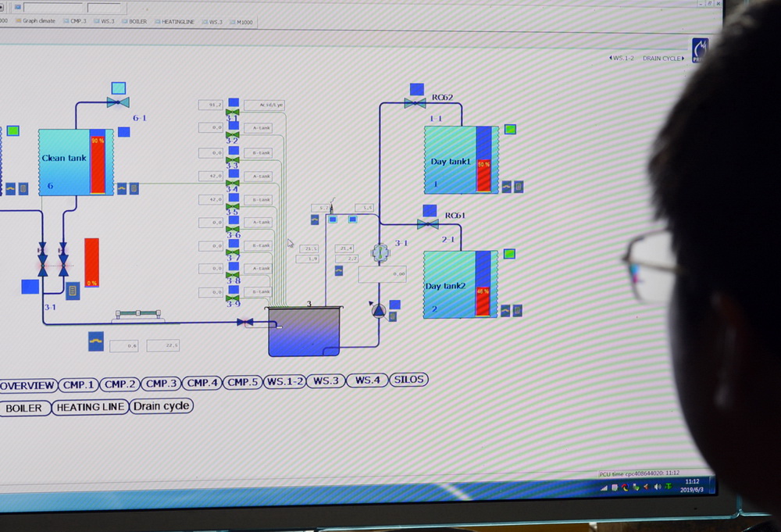Click the Acid/Lye label field
This screenshot has height=532, width=781.
coord(264,105)
